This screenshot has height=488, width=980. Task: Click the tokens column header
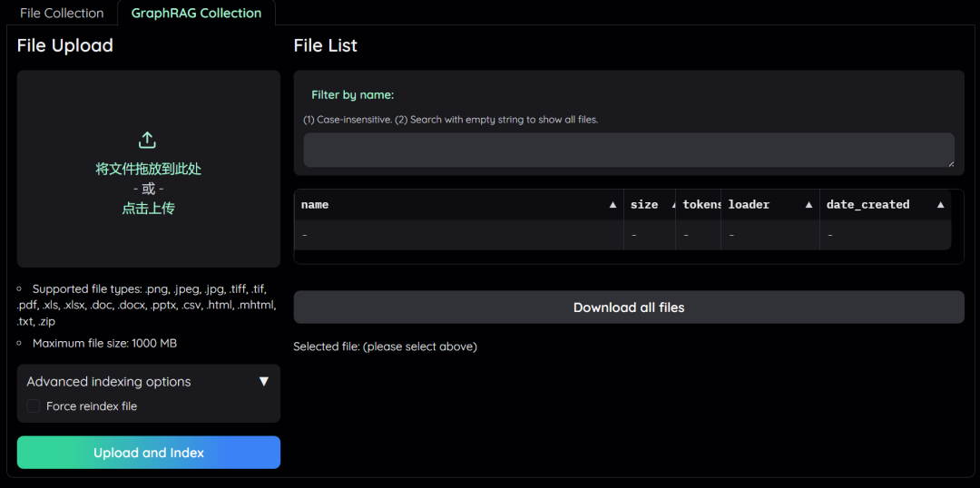699,205
